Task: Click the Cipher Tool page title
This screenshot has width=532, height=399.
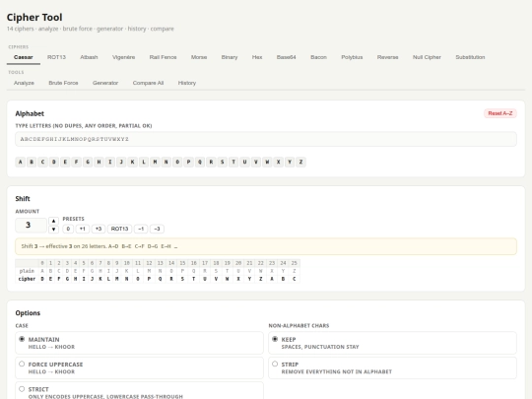Action: coord(34,18)
